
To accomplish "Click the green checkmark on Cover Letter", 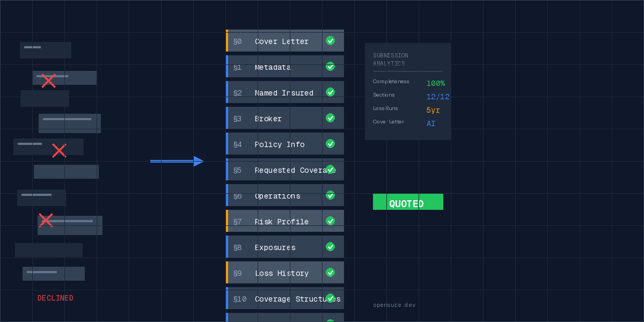I will click(330, 41).
